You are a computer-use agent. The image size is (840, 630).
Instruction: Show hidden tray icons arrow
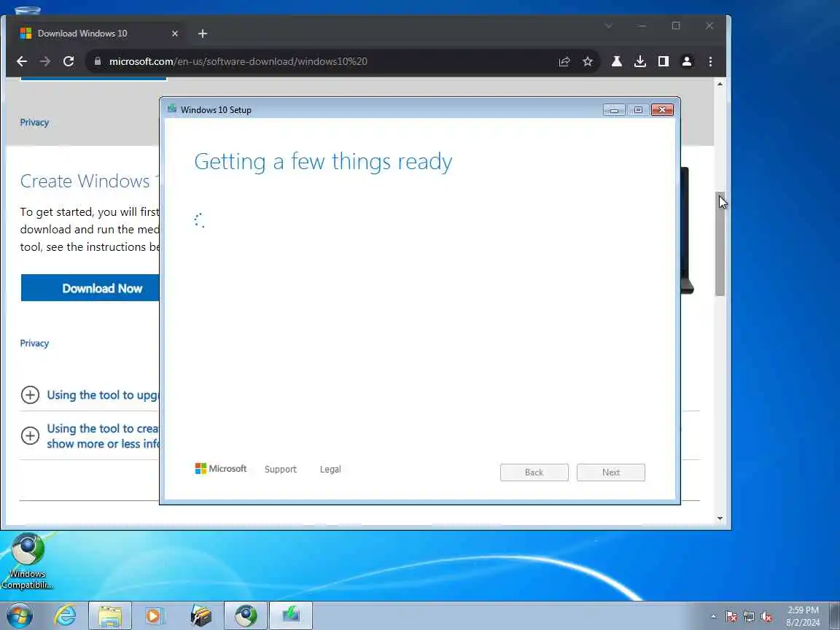(714, 617)
